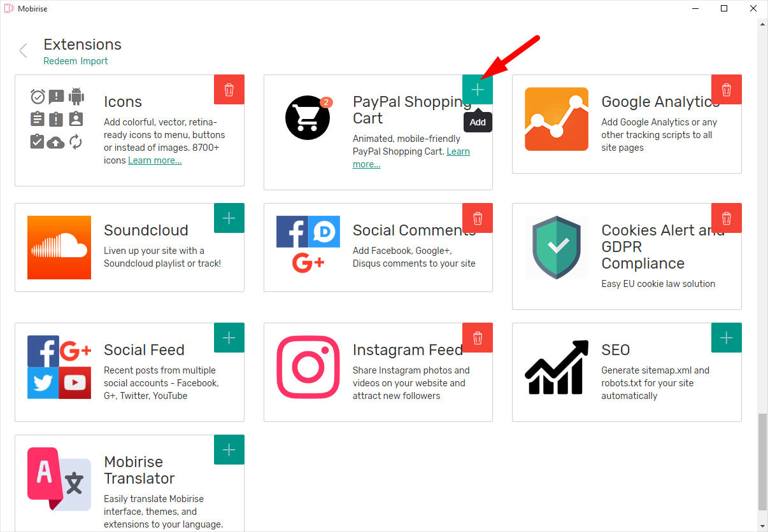The width and height of the screenshot is (768, 532).
Task: Click the Mobirise Translator icon
Action: 59,479
